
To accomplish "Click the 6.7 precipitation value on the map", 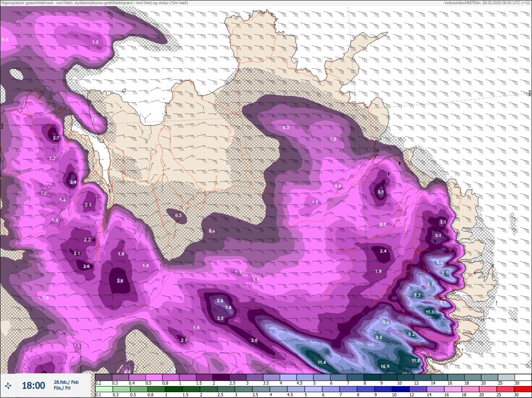I will point(431,284).
